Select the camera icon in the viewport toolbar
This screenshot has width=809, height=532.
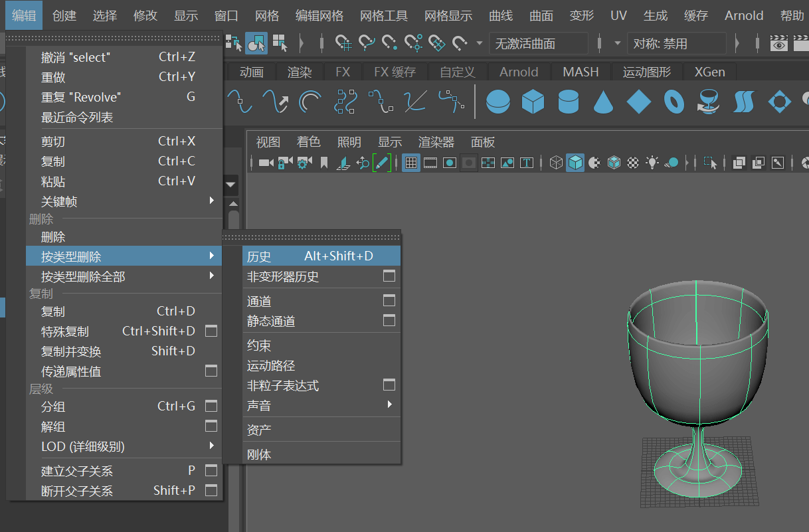tap(266, 162)
